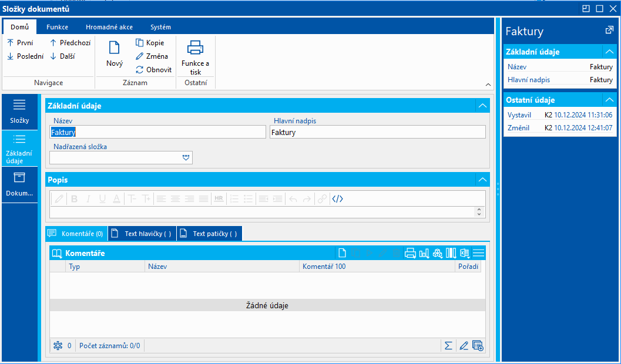621x364 pixels.
Task: Toggle HTML source code view in Popis
Action: [337, 199]
